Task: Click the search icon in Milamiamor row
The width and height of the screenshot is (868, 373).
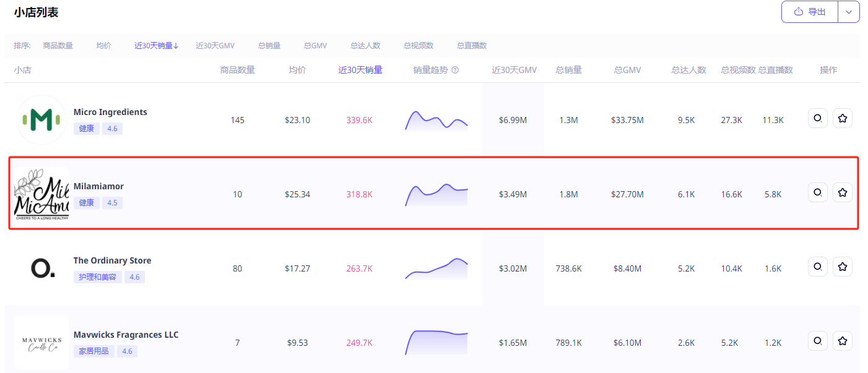Action: coord(818,192)
